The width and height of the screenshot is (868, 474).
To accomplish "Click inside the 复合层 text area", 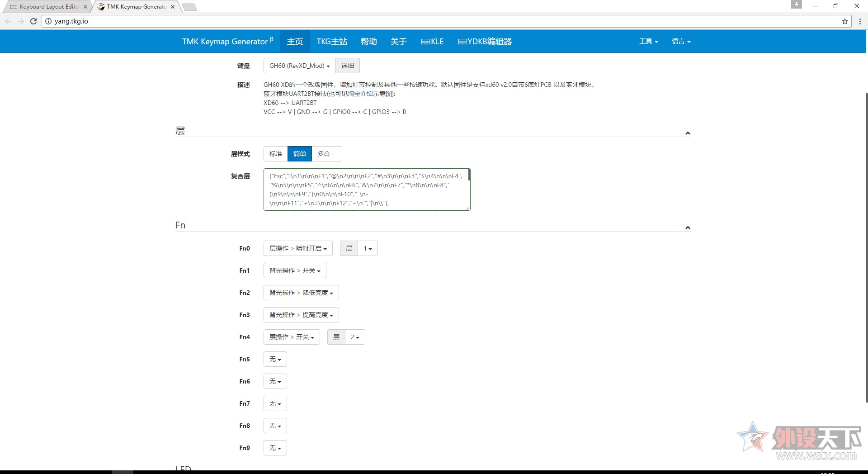I will coord(366,189).
